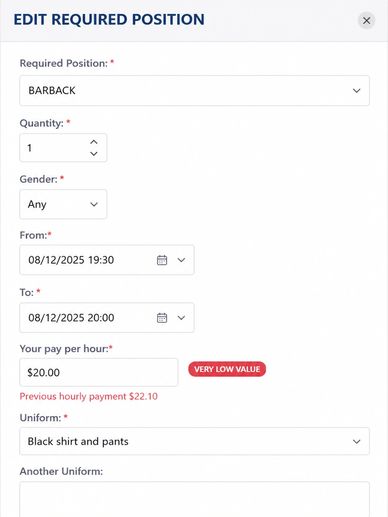Click the To date text 08/12/2025 20:00
The height and width of the screenshot is (517, 388).
tap(71, 318)
